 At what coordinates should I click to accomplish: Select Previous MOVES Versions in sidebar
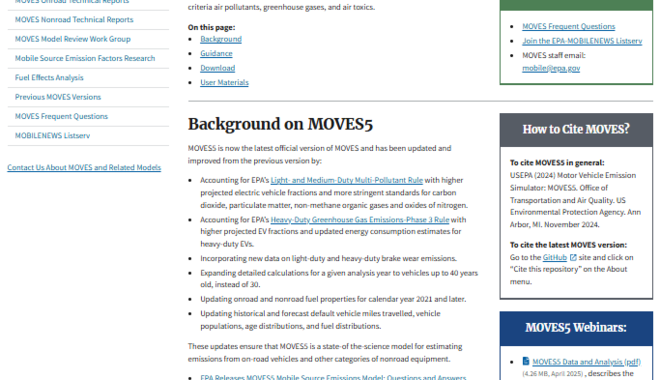coord(58,97)
